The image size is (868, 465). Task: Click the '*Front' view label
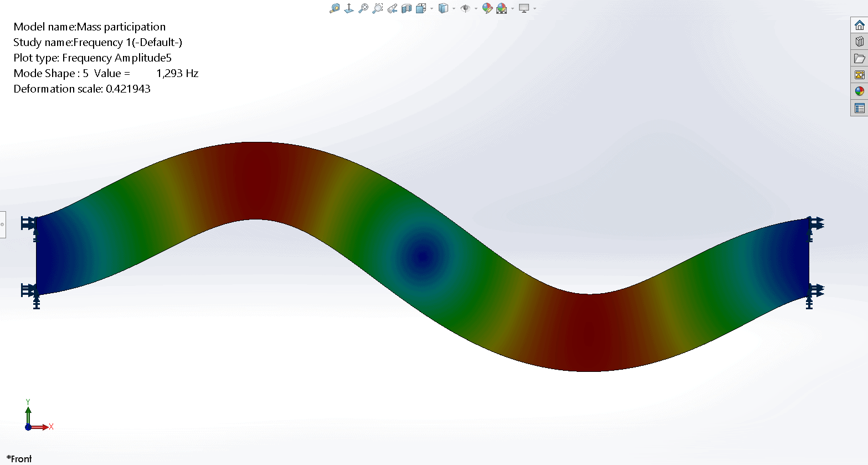[x=19, y=459]
